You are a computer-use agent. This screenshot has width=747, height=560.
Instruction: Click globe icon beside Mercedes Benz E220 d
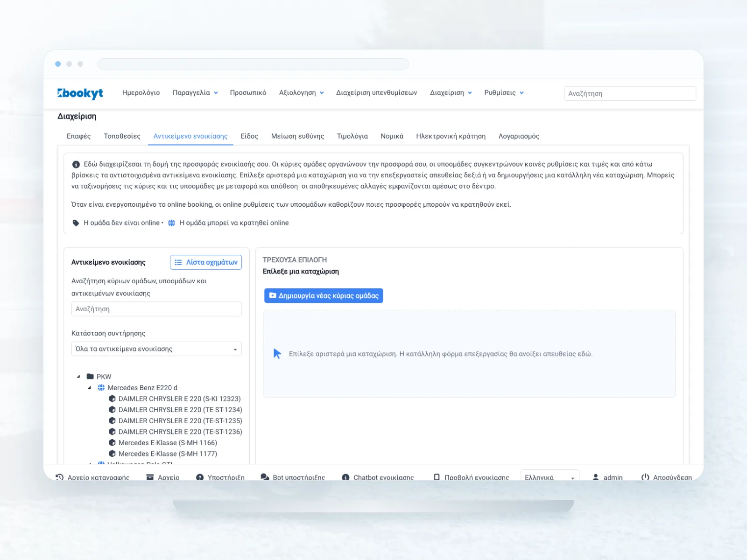pos(101,388)
